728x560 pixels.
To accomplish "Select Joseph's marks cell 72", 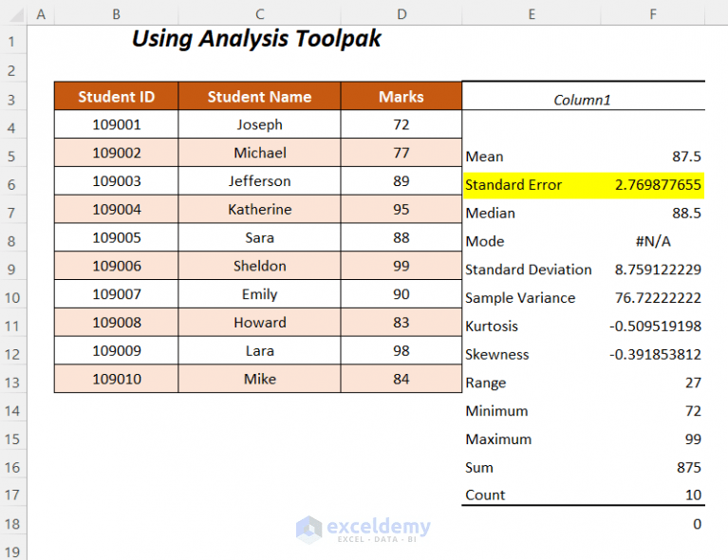I will click(x=401, y=124).
